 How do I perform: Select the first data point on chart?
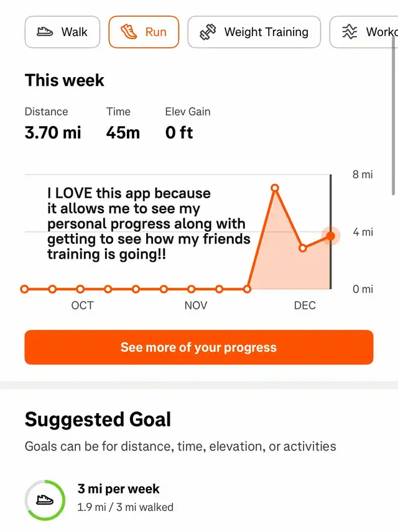[x=25, y=289]
